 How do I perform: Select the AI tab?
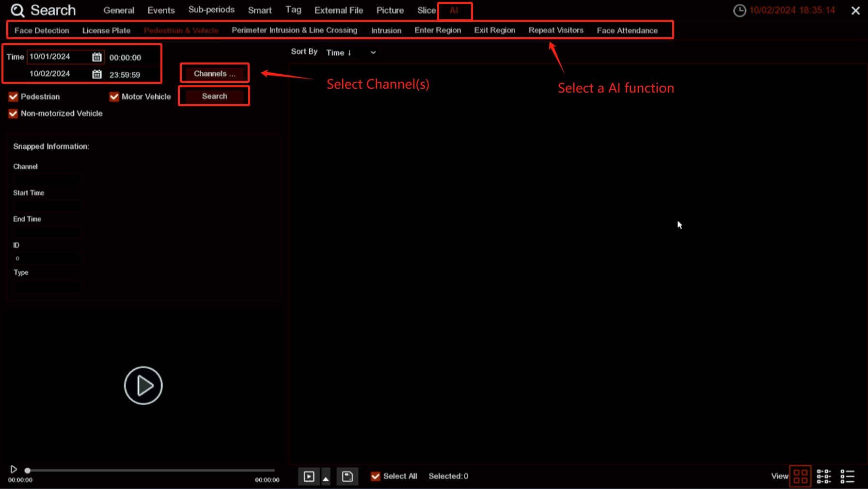tap(454, 11)
